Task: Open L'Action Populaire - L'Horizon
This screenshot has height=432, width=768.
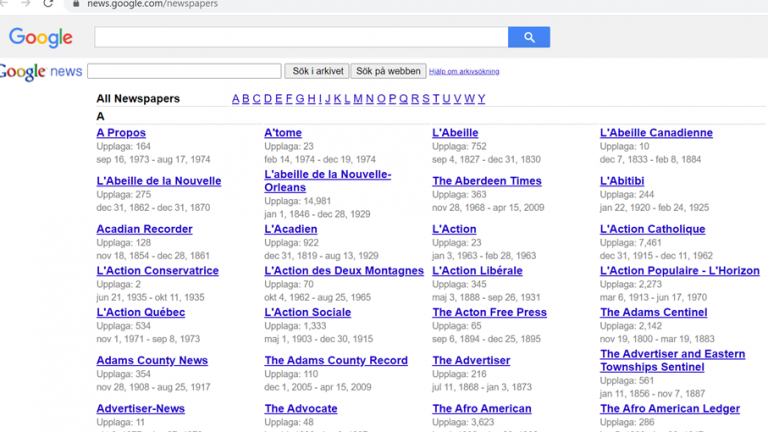Action: click(680, 270)
